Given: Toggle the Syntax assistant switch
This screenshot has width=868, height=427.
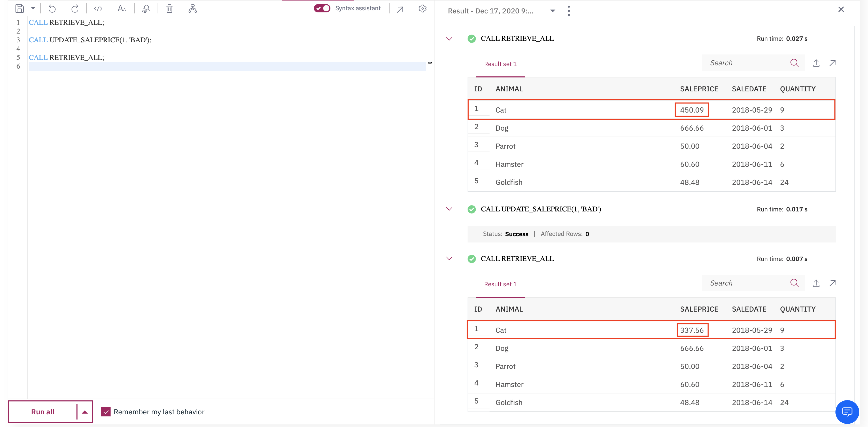Looking at the screenshot, I should [322, 9].
